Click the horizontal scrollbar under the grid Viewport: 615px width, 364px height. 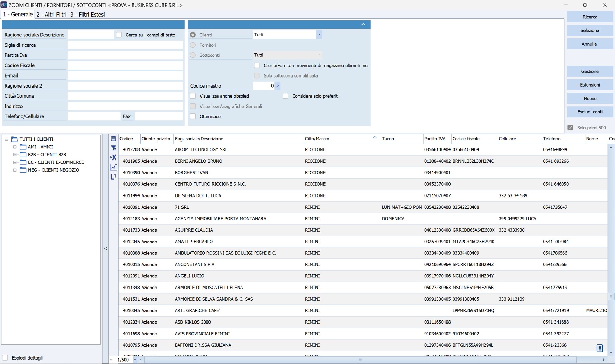[x=360, y=360]
